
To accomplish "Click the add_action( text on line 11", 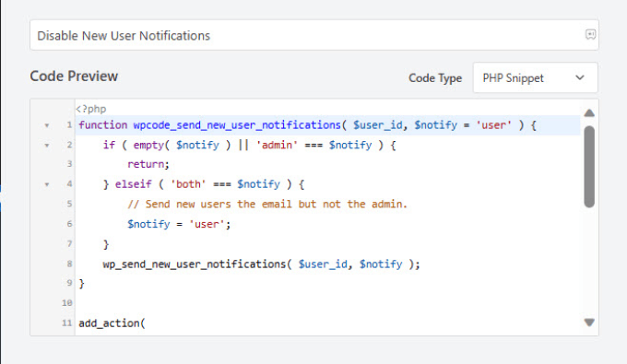I will coord(112,323).
